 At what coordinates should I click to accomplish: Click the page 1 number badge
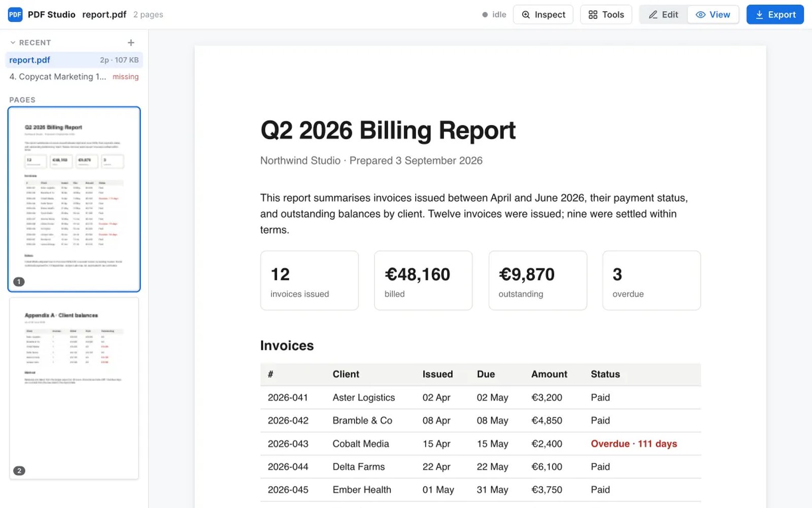point(19,281)
